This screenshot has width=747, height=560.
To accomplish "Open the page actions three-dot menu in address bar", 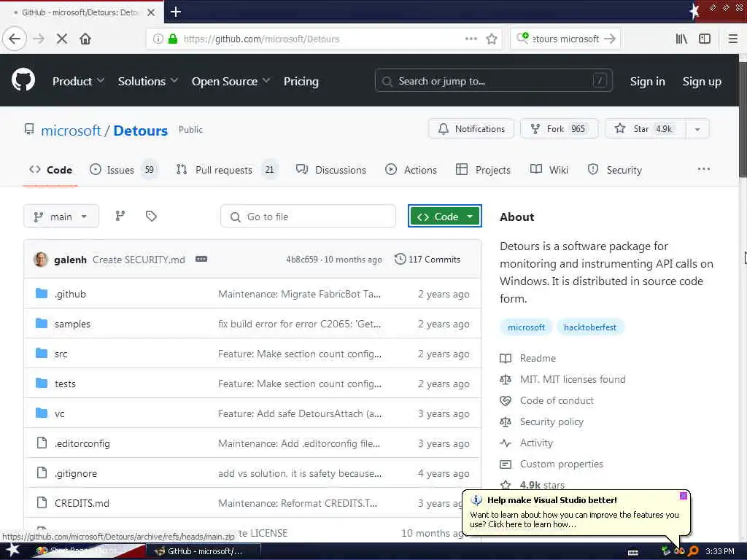I will [x=471, y=39].
